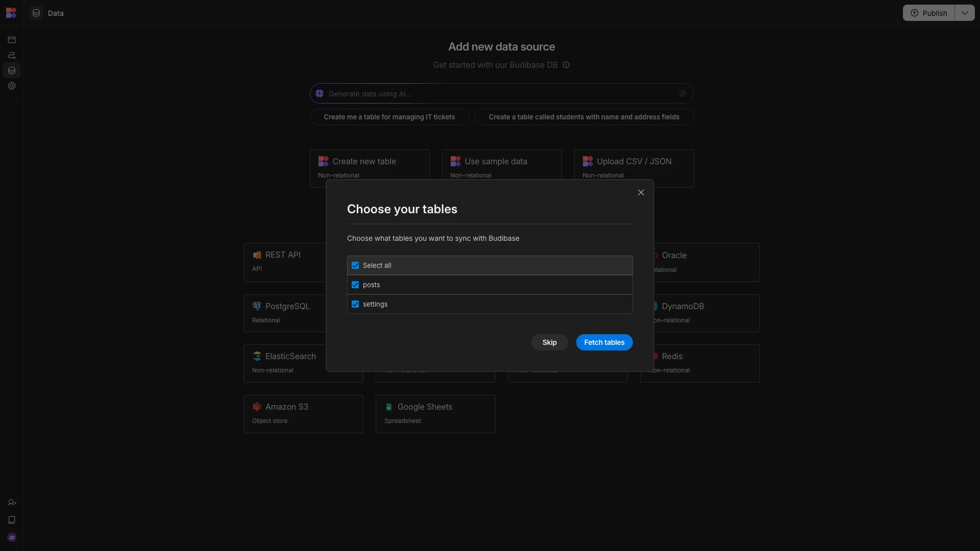This screenshot has width=980, height=551.
Task: Uncheck the settings table checkbox
Action: 355,304
